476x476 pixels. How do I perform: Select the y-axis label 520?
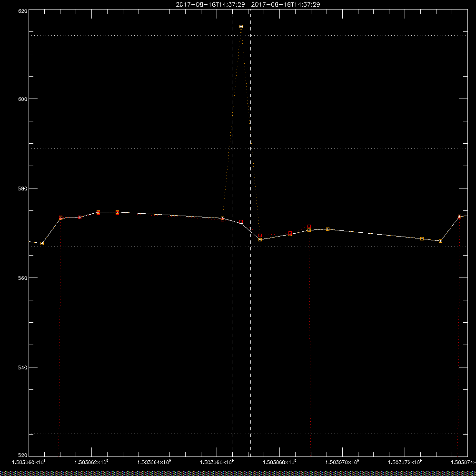click(23, 456)
